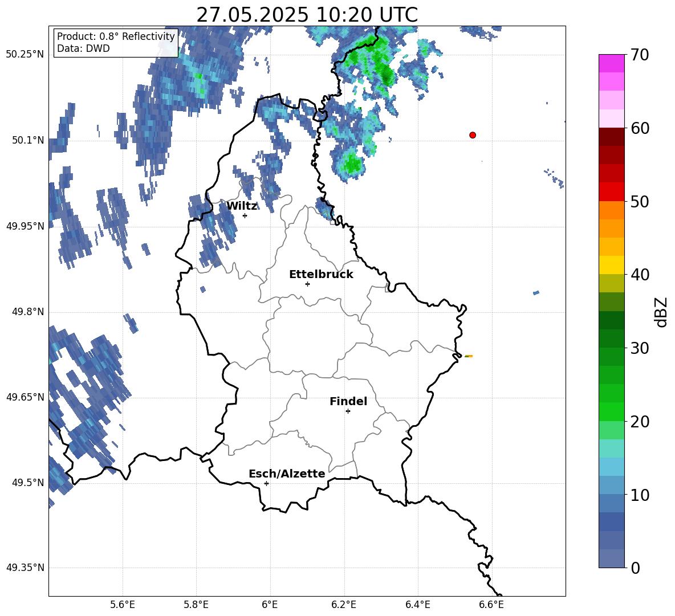The width and height of the screenshot is (675, 616).
Task: Click the Ettelbruck city label
Action: pyautogui.click(x=321, y=275)
